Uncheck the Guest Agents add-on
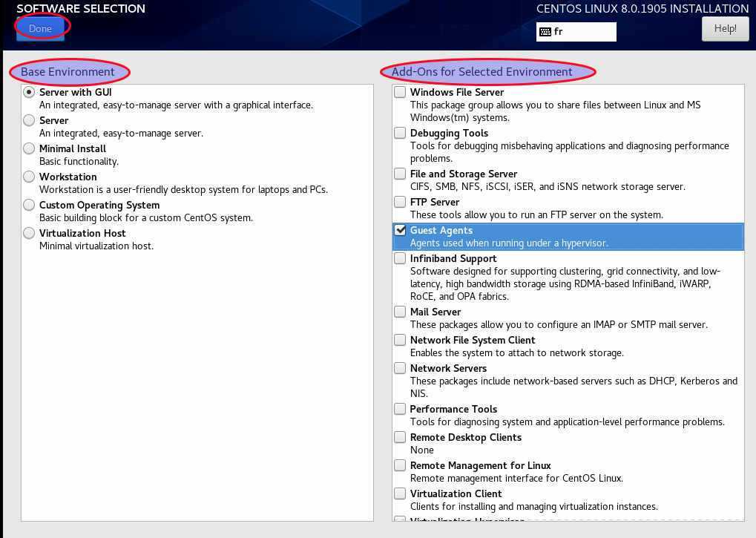Viewport: 756px width, 538px height. pyautogui.click(x=401, y=231)
